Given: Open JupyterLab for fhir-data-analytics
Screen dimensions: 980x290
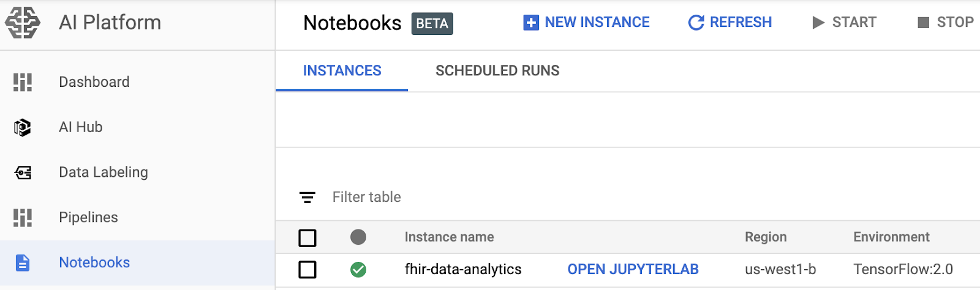Looking at the screenshot, I should click(x=633, y=269).
